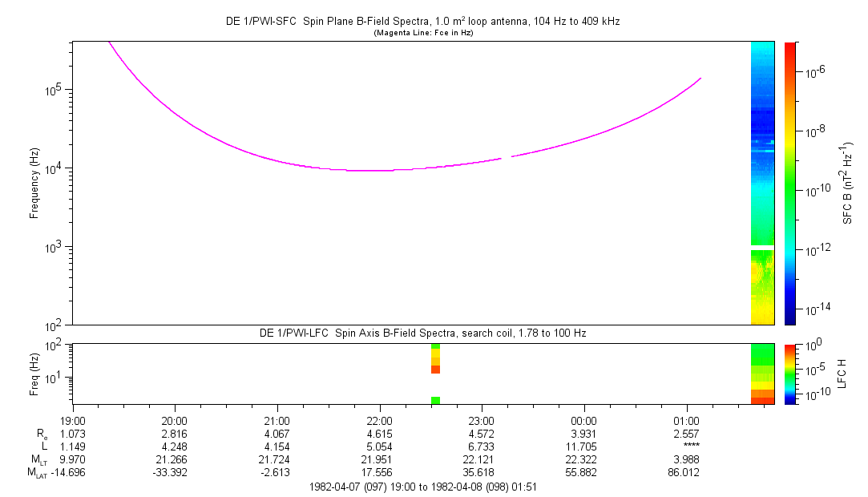Viewport: 868px width, 497px height.
Task: Click the gap in the magenta line
Action: coord(506,158)
